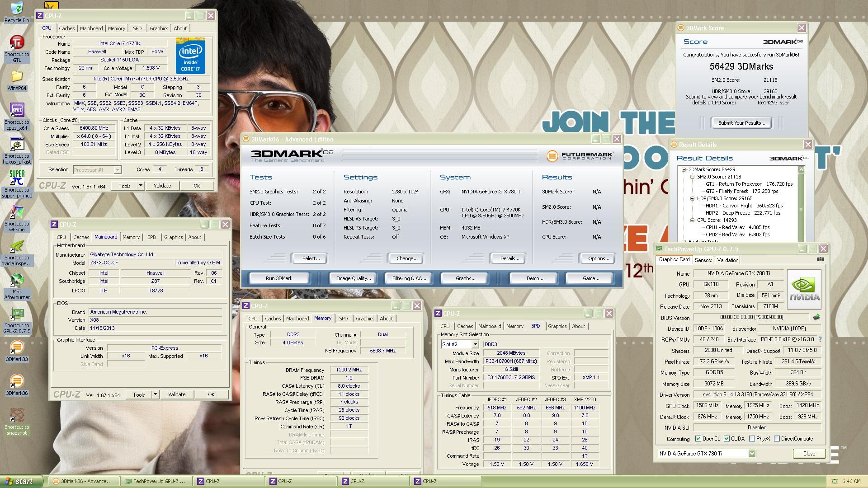Open the Recycle Bin icon
The width and height of the screenshot is (868, 488).
[17, 8]
